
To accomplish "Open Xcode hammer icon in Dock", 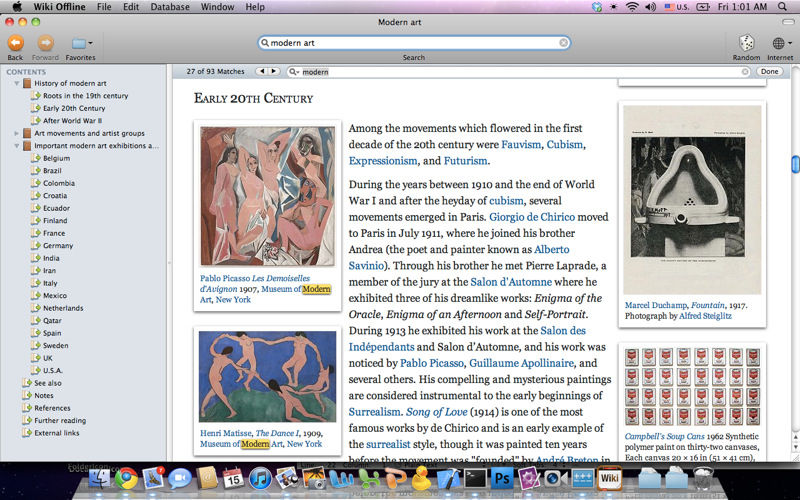I will pos(448,479).
